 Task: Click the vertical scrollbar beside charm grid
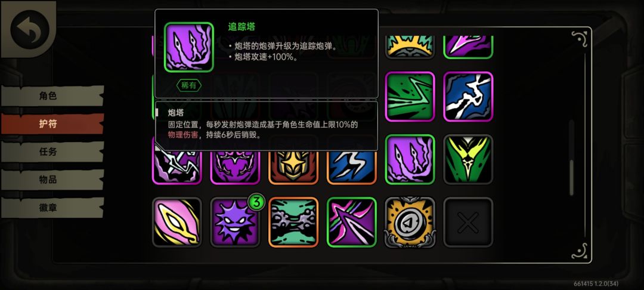tap(571, 158)
